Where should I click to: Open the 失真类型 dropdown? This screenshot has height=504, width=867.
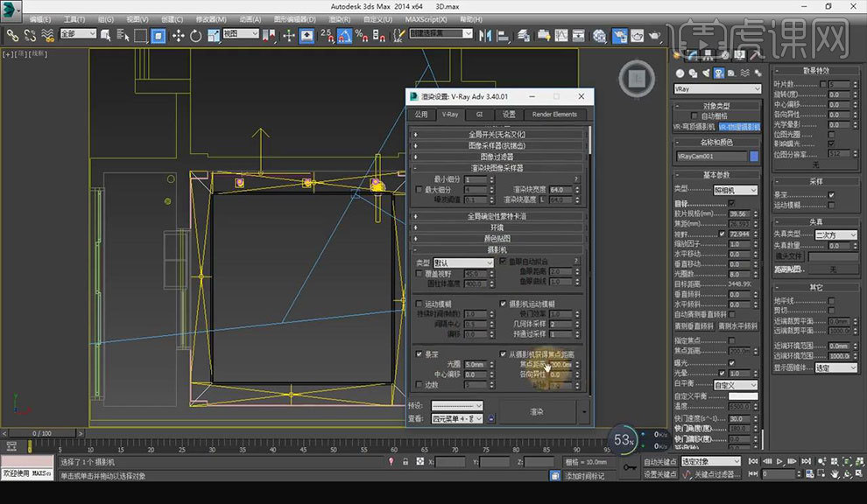coord(835,234)
